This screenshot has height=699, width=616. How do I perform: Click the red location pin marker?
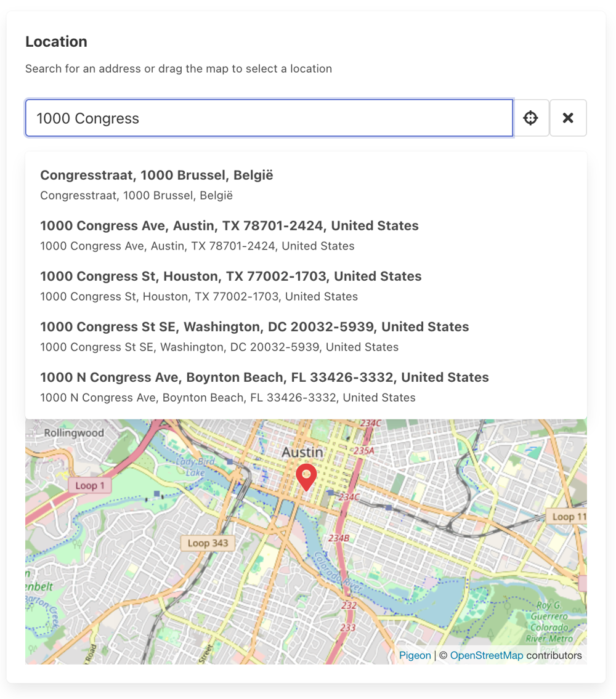coord(307,477)
